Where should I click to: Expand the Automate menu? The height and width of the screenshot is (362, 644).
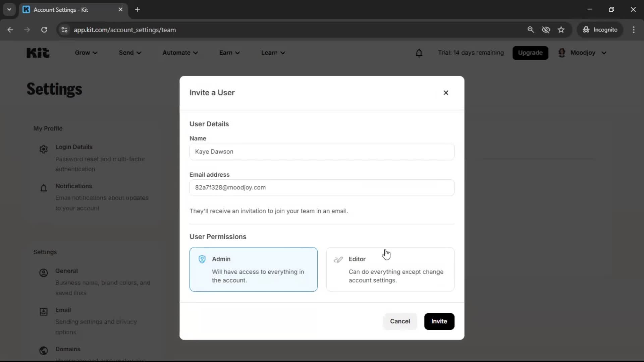(x=180, y=53)
